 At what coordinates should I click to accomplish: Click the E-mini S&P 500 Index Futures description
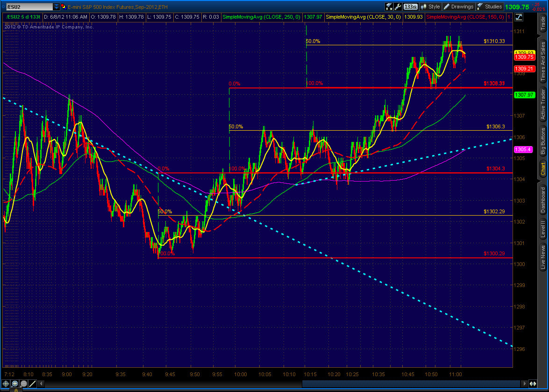coord(118,7)
